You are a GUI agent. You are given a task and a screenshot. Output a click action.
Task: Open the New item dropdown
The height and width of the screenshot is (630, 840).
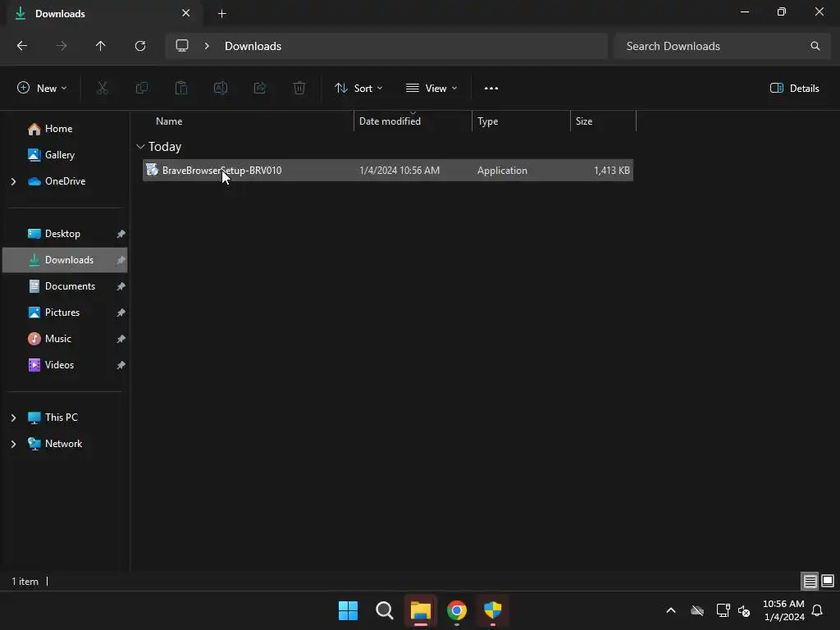coord(42,88)
